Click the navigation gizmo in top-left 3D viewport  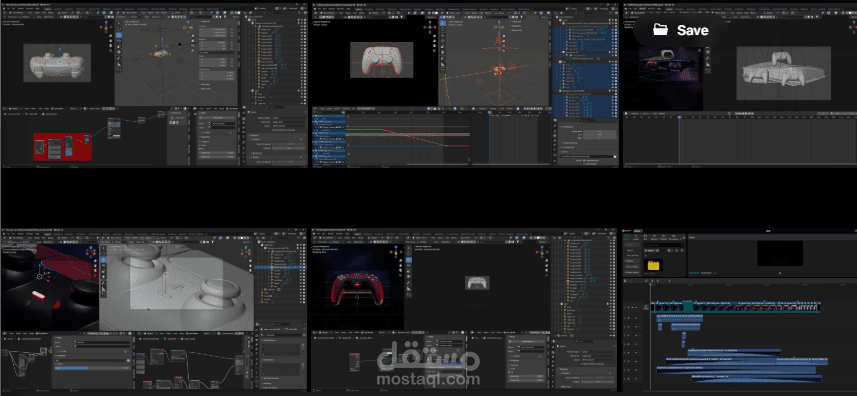coord(188,27)
